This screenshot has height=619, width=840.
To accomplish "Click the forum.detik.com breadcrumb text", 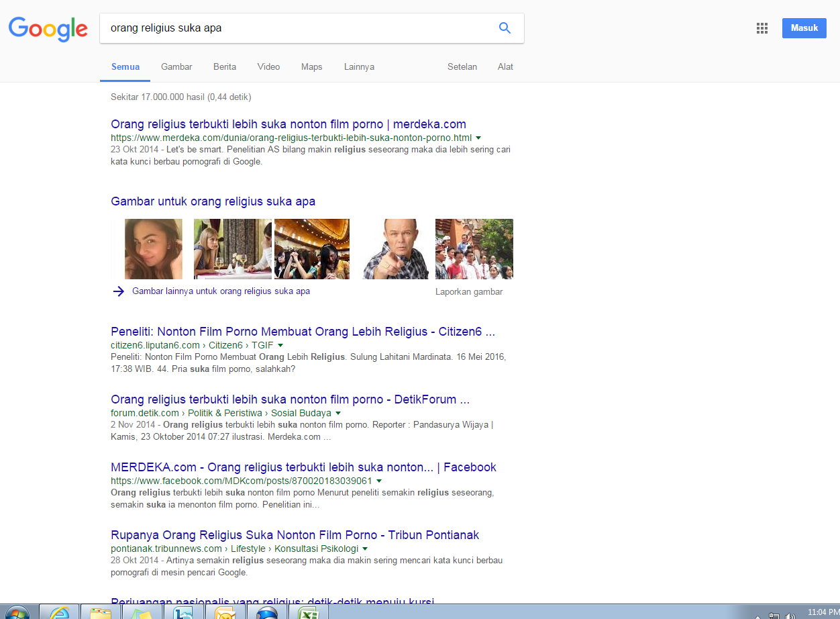I will (x=145, y=413).
